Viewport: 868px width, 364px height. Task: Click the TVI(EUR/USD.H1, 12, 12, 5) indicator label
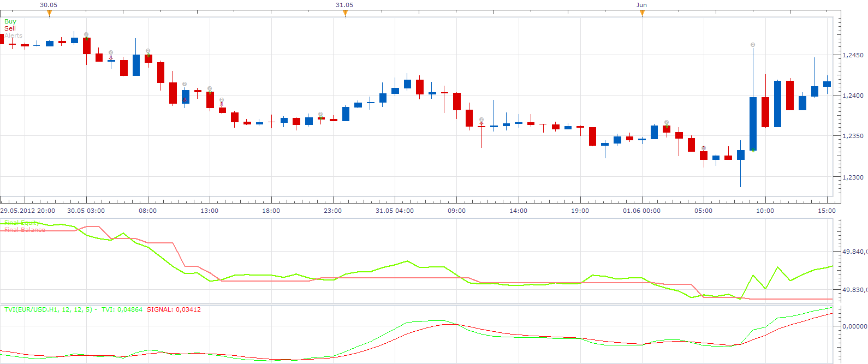48,309
